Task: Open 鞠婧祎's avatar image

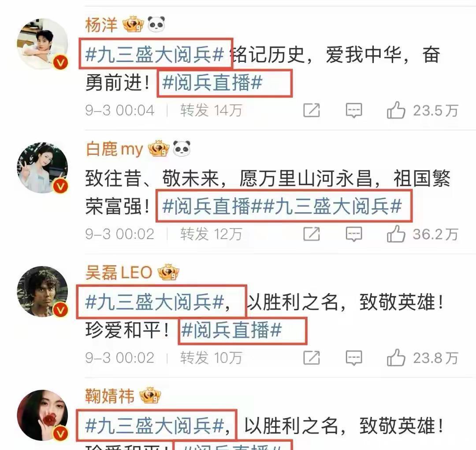Action: coord(42,415)
